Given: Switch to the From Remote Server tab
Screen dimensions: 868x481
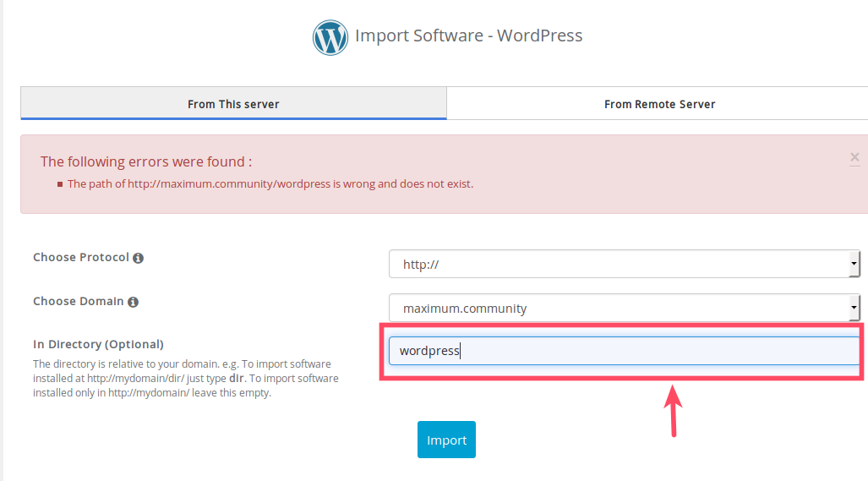Looking at the screenshot, I should click(659, 104).
